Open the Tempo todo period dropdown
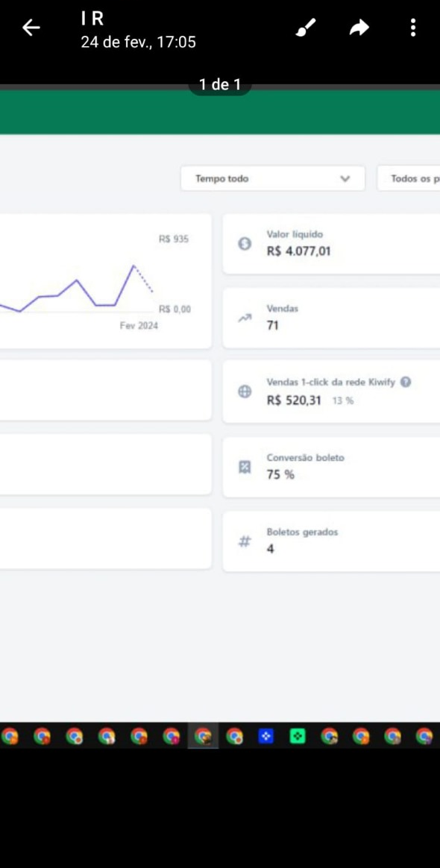This screenshot has height=868, width=440. tap(273, 179)
